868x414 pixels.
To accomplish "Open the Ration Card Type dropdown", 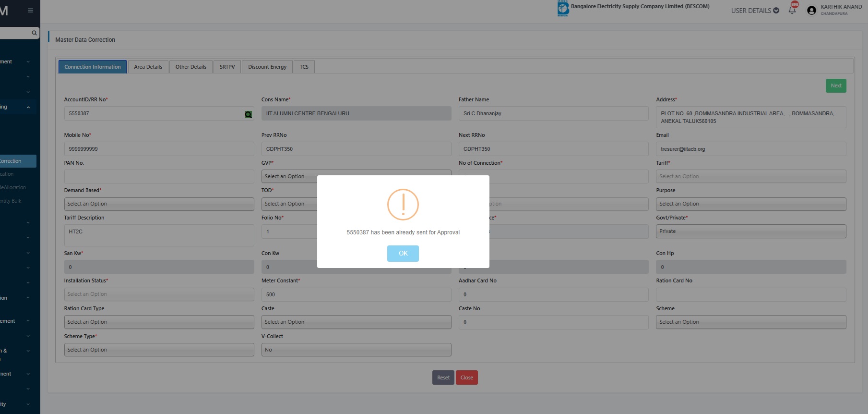I will (159, 322).
